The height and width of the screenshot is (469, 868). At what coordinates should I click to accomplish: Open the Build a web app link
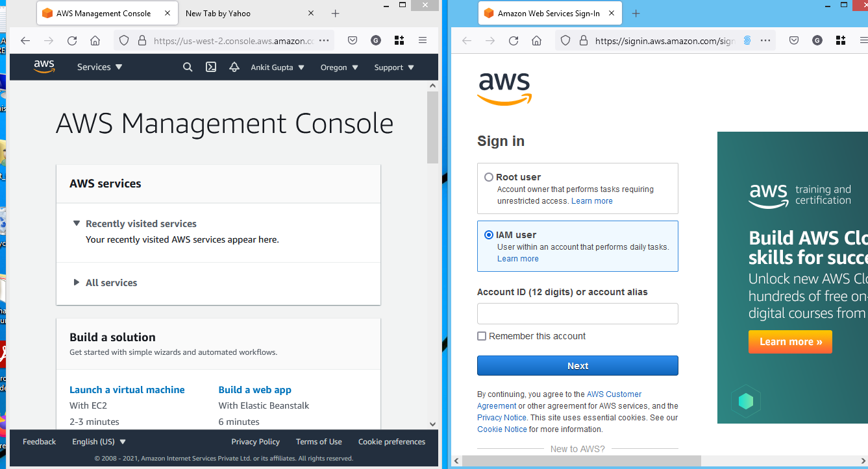point(255,390)
